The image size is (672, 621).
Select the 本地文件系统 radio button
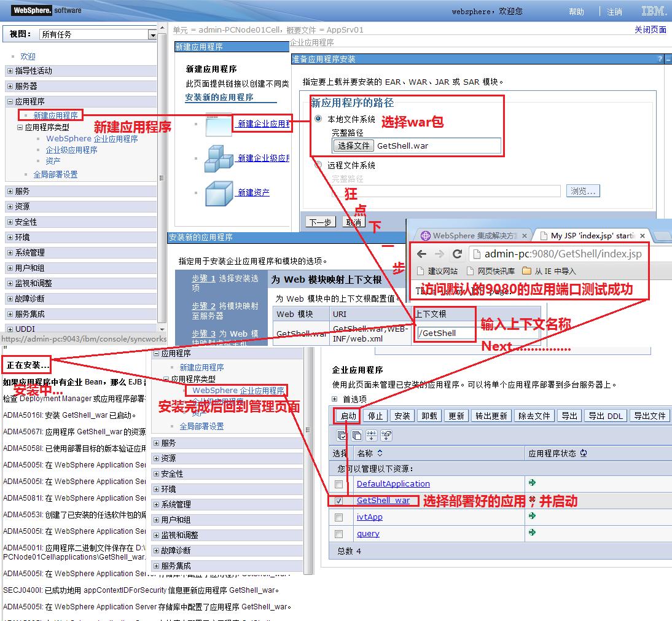click(318, 119)
